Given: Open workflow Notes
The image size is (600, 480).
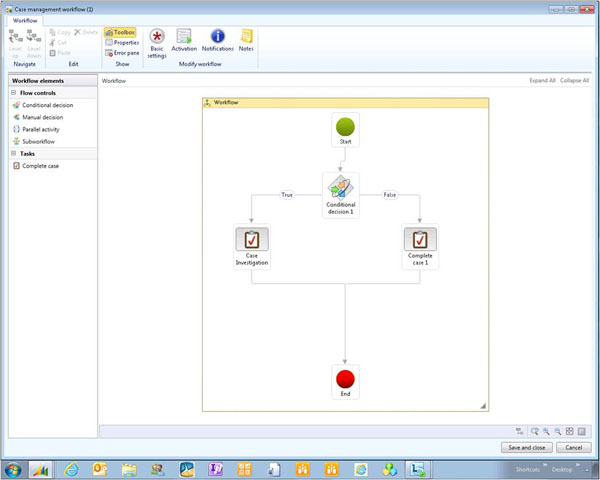Looking at the screenshot, I should coord(246,41).
